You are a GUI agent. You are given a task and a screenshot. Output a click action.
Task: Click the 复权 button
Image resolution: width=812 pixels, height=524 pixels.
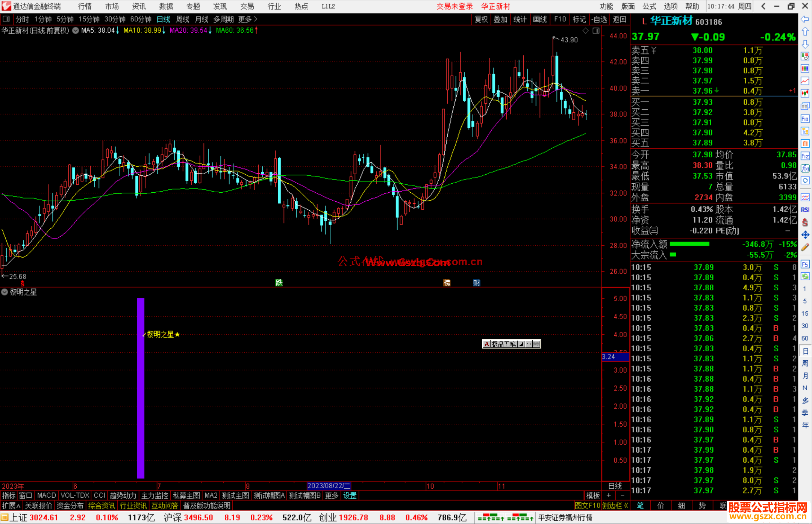(x=481, y=19)
